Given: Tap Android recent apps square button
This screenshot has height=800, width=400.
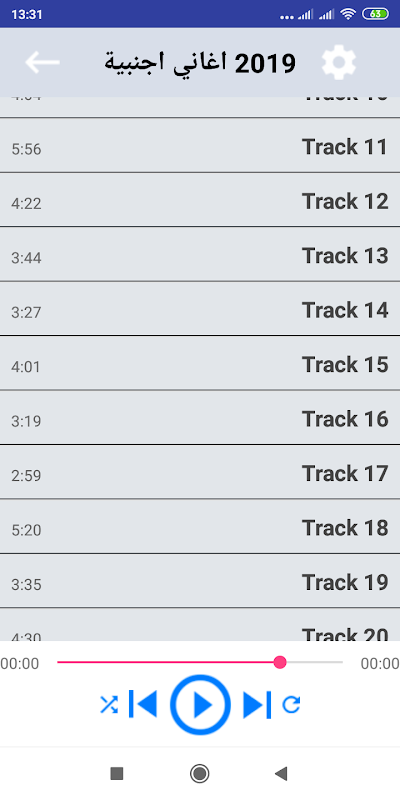Looking at the screenshot, I should pos(117,773).
